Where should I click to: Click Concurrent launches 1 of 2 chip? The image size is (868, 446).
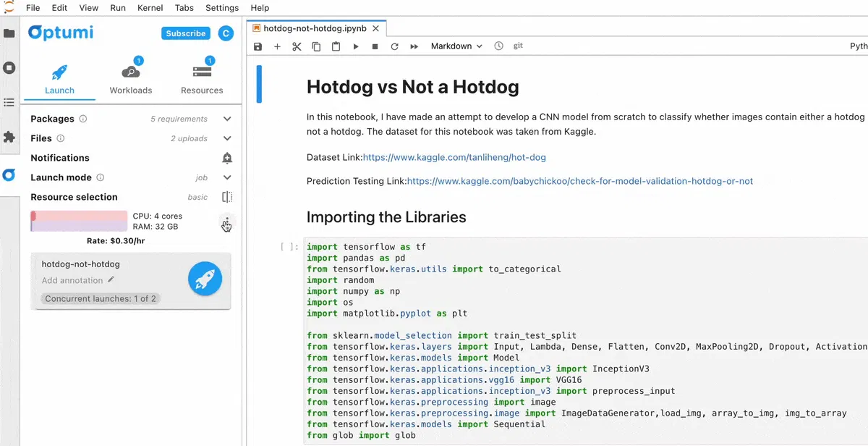tap(101, 298)
